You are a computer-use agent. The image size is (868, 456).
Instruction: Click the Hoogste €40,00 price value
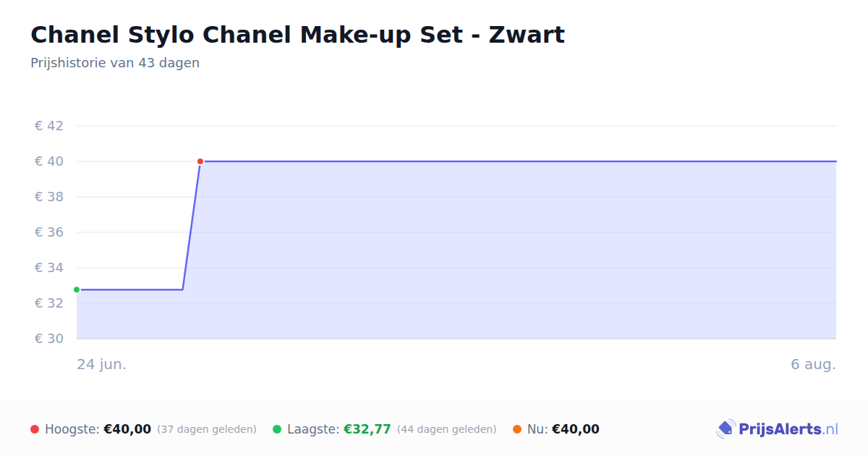pos(127,429)
